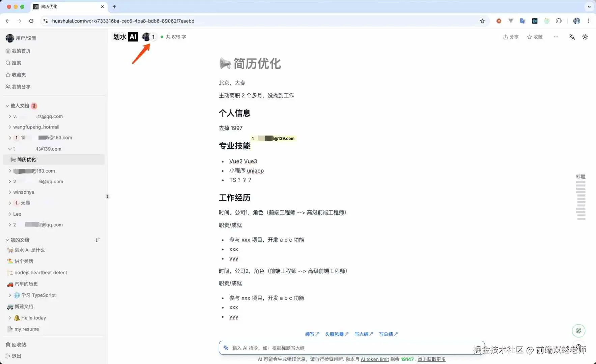Share the 简历优化 document
596x364 pixels.
[x=510, y=37]
